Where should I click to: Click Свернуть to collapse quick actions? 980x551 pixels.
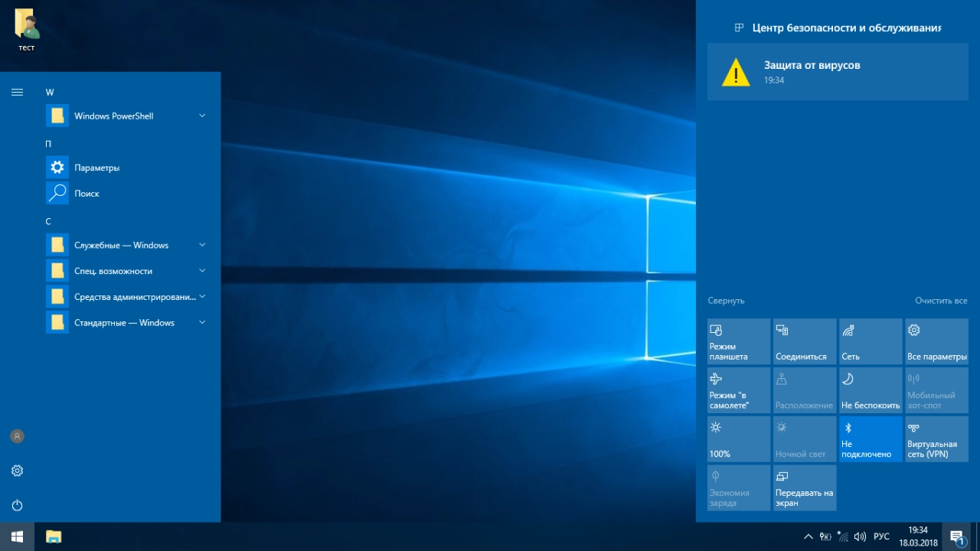[x=726, y=301]
